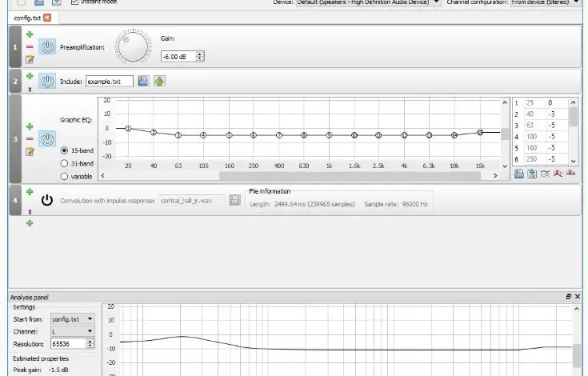Remove the Preamplification filter with the red minus
The height and width of the screenshot is (376, 588).
30,47
